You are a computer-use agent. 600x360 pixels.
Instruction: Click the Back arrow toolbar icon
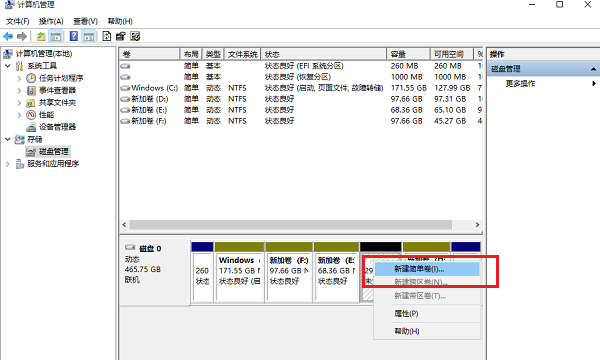(8, 37)
